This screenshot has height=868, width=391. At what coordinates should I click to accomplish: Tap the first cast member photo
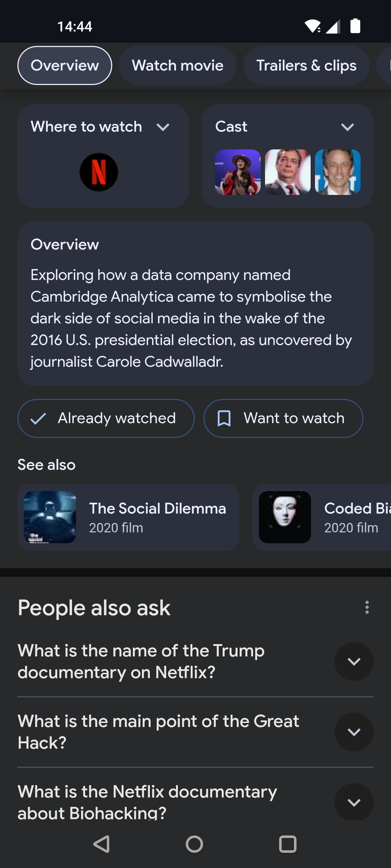coord(238,172)
